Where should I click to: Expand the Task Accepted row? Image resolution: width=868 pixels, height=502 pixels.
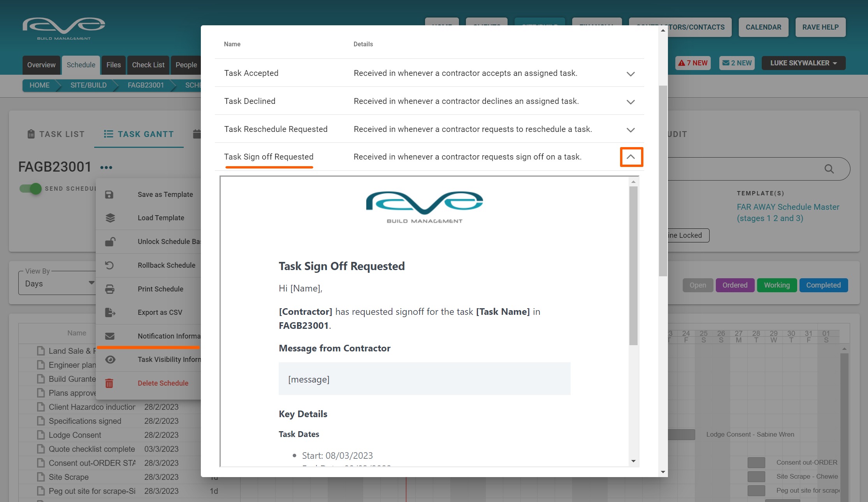[x=631, y=74]
